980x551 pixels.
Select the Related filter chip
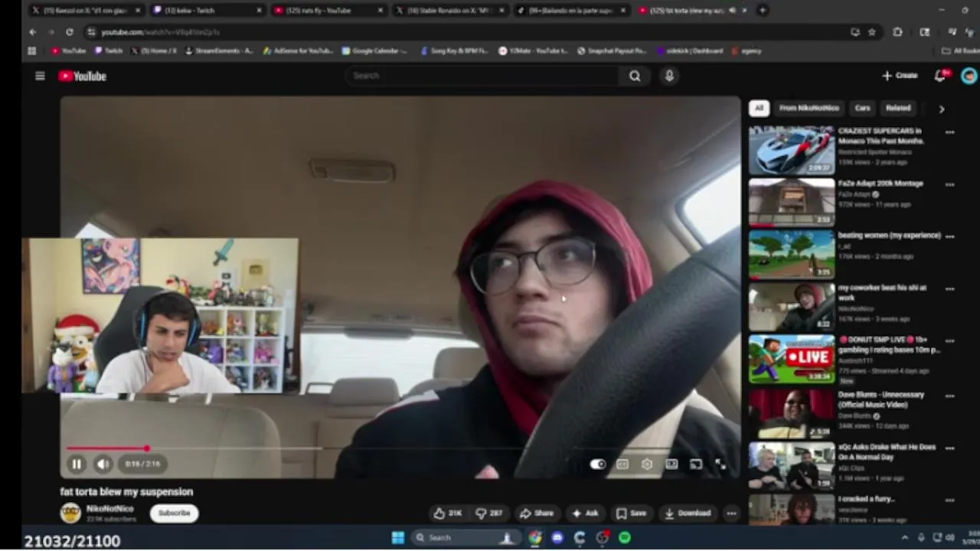(898, 108)
